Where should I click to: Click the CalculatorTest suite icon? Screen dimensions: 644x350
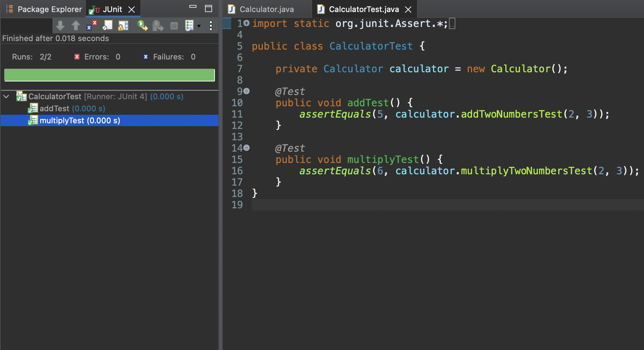pyautogui.click(x=21, y=96)
